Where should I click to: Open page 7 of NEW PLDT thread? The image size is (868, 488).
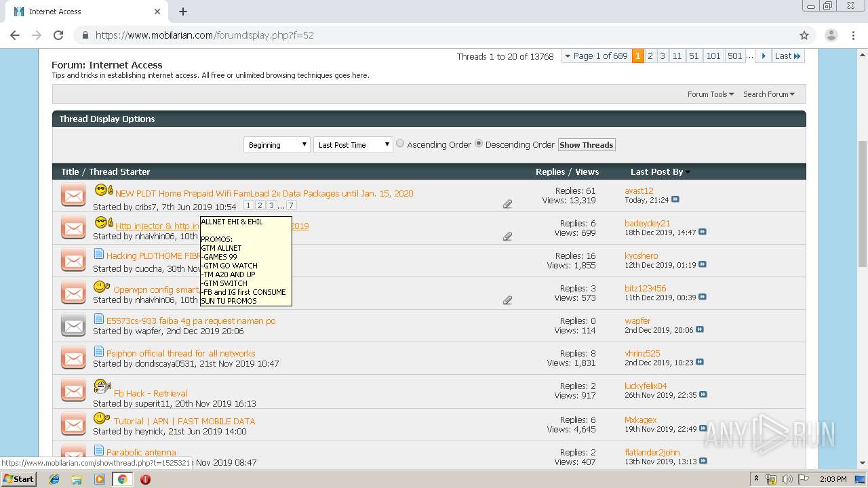[291, 205]
